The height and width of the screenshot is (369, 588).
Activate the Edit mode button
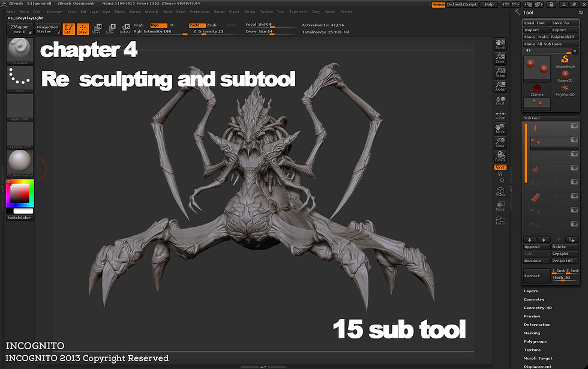coord(68,29)
